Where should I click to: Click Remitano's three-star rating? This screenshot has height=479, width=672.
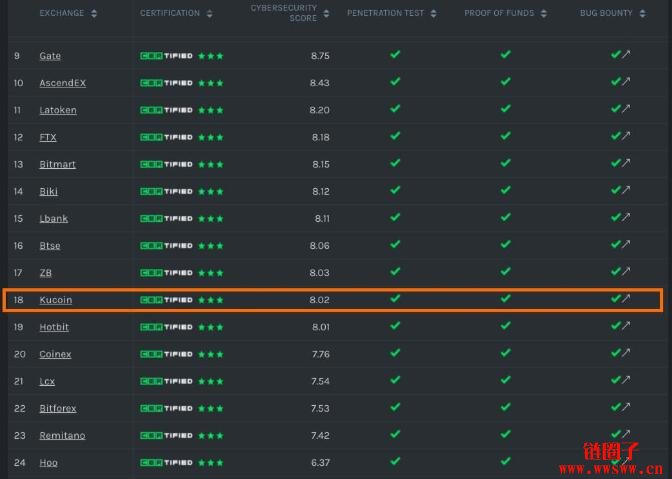coord(211,436)
